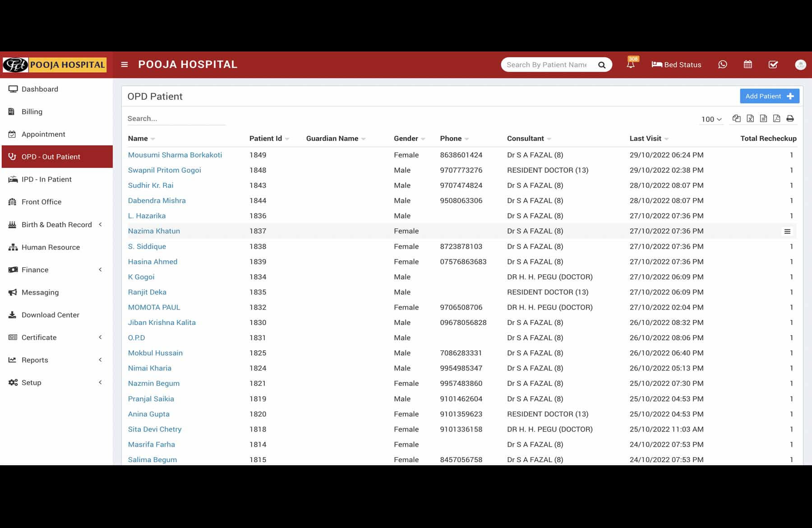This screenshot has height=528, width=812.
Task: Open the Billing menu item
Action: [x=32, y=111]
